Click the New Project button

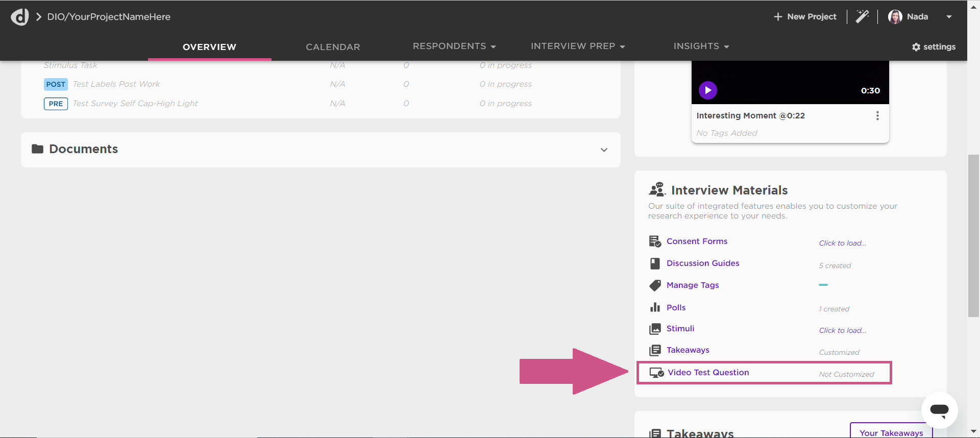805,17
